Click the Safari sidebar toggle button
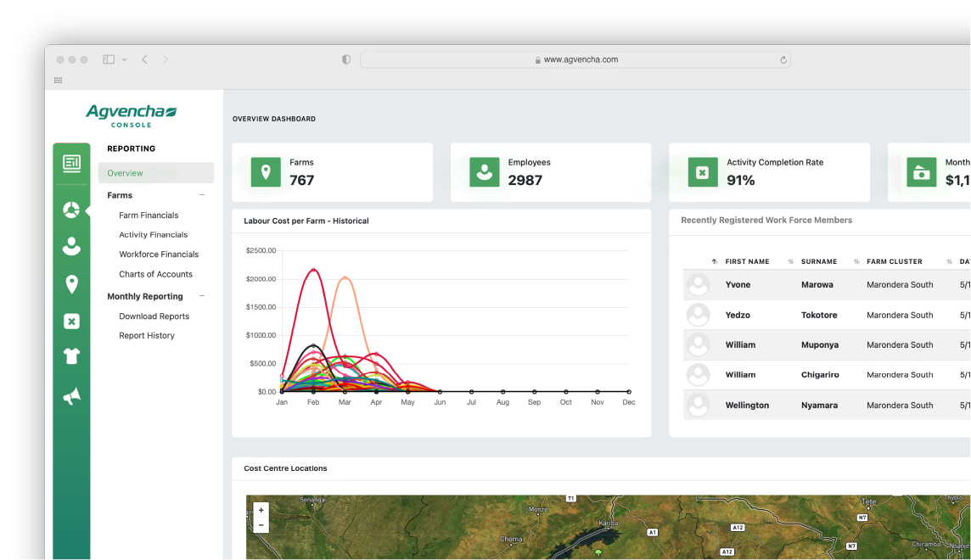Image resolution: width=971 pixels, height=560 pixels. pyautogui.click(x=109, y=59)
